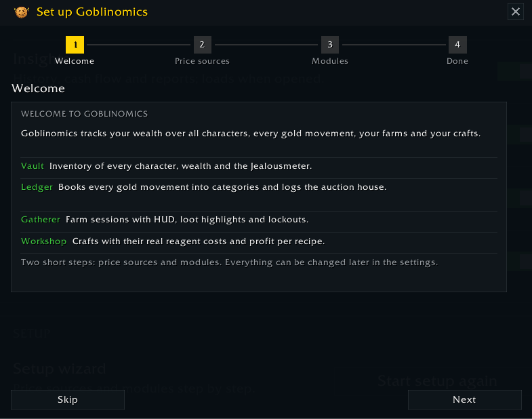Select step 1 Welcome indicator

coord(75,45)
